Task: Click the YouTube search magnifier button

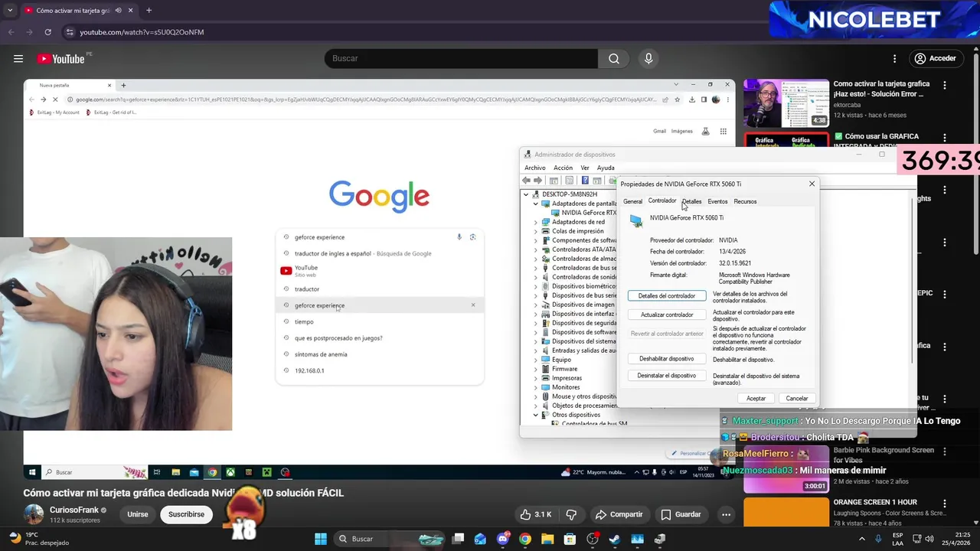Action: point(614,59)
